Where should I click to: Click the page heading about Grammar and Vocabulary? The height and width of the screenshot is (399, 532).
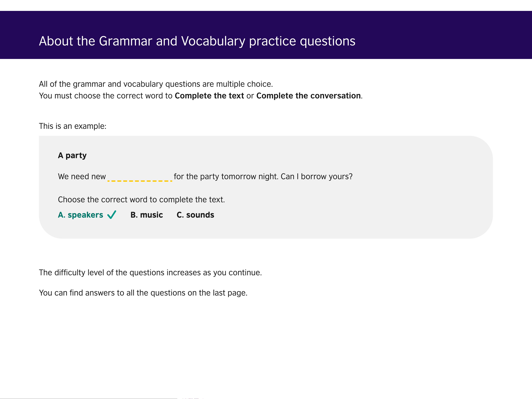pyautogui.click(x=197, y=41)
